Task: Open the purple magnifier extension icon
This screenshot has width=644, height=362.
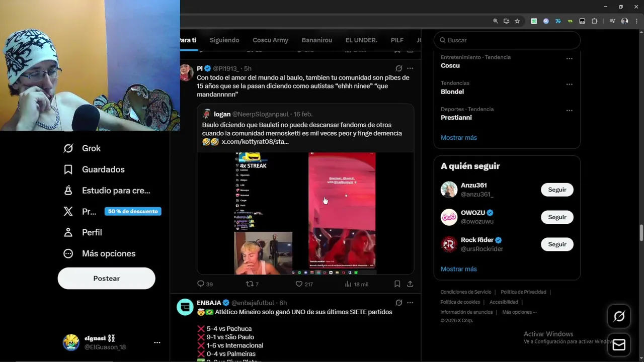Action: click(546, 21)
